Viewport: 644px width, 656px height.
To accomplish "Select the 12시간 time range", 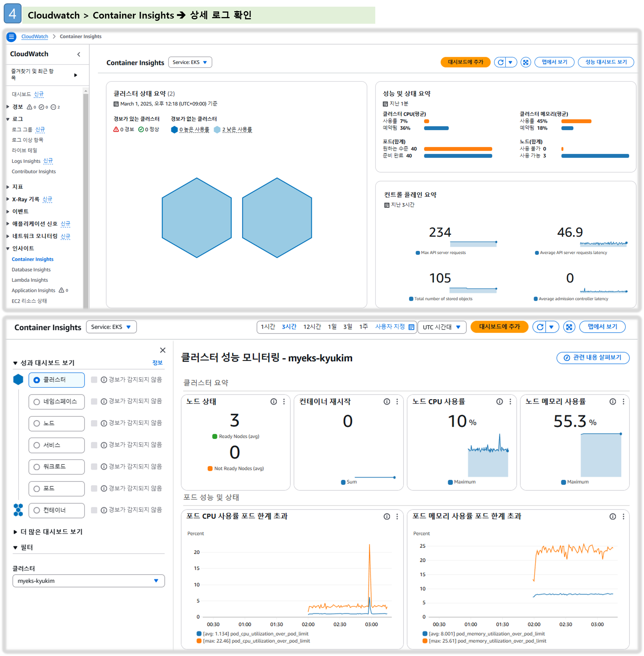I will [312, 327].
